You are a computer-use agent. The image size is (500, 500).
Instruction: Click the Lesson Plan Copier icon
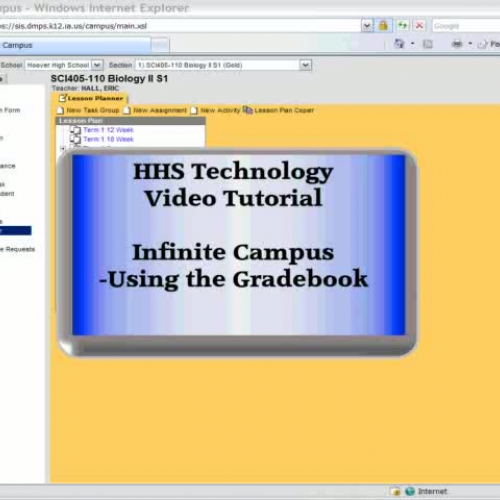(248, 110)
